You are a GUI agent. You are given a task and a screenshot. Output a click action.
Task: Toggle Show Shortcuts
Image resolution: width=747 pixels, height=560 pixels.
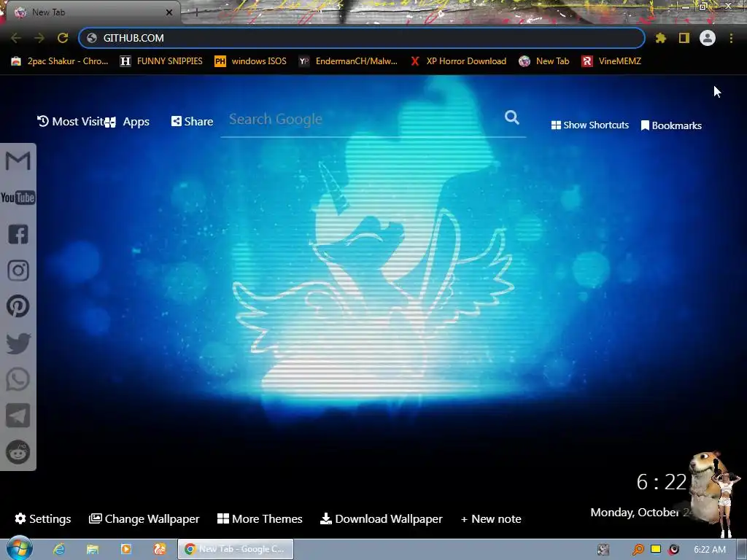(x=589, y=125)
